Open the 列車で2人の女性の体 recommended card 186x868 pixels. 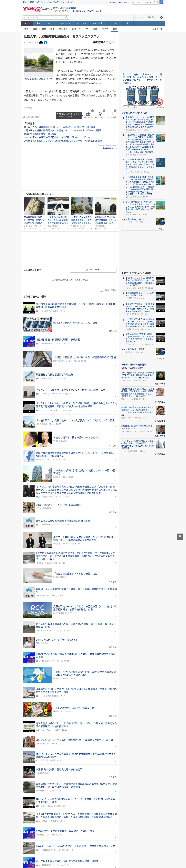[x=58, y=214]
